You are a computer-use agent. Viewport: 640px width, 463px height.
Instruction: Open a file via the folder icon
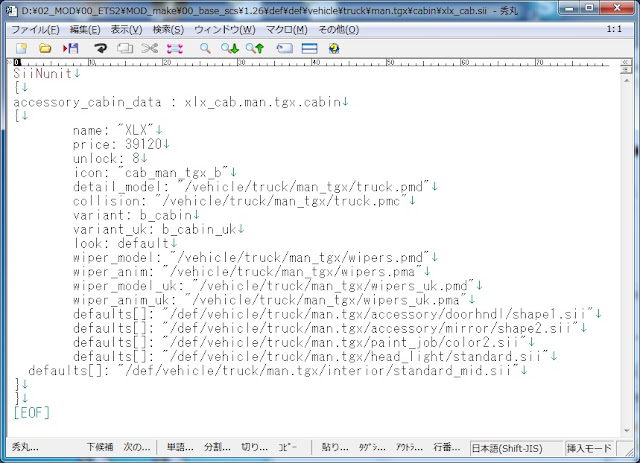point(45,49)
